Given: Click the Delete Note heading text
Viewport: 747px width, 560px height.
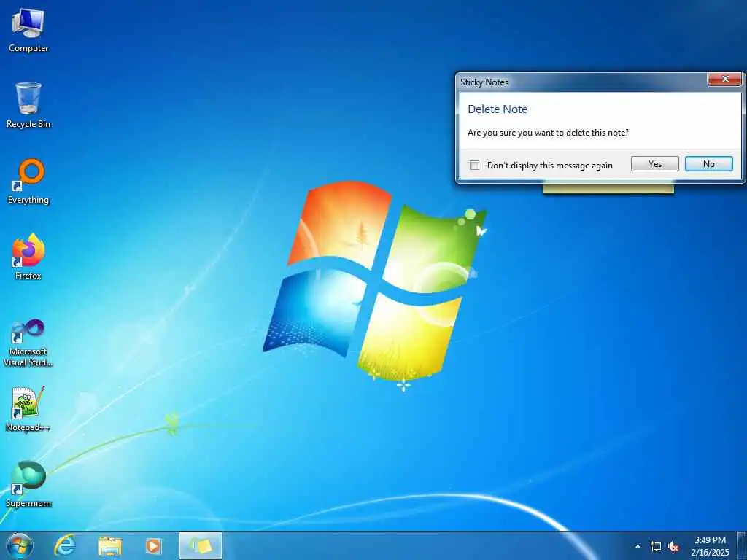Looking at the screenshot, I should pos(498,109).
